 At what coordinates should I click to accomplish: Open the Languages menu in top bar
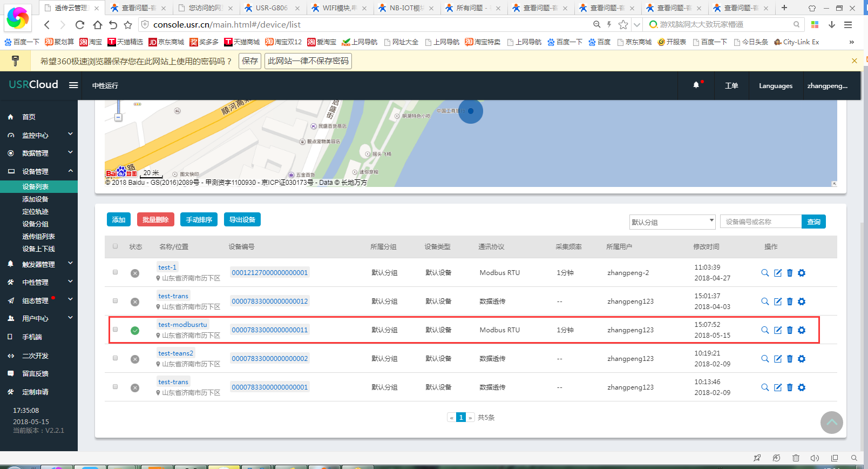tap(775, 86)
